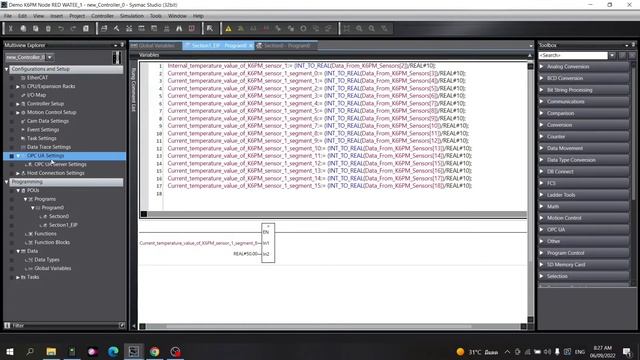Click the Cut icon in toolbar
The height and width of the screenshot is (360, 640).
tap(11, 29)
